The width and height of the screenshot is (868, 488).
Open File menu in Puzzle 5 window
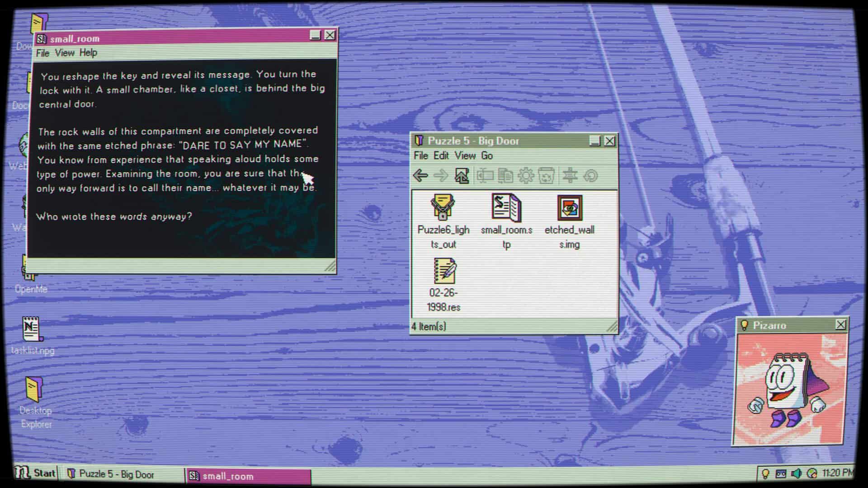click(421, 155)
